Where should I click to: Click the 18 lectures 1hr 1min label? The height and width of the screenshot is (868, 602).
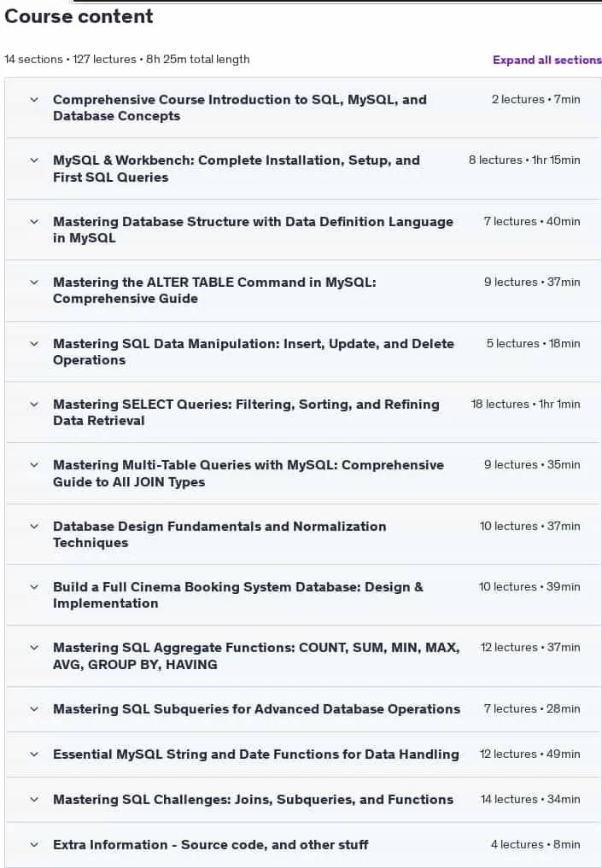pos(525,404)
